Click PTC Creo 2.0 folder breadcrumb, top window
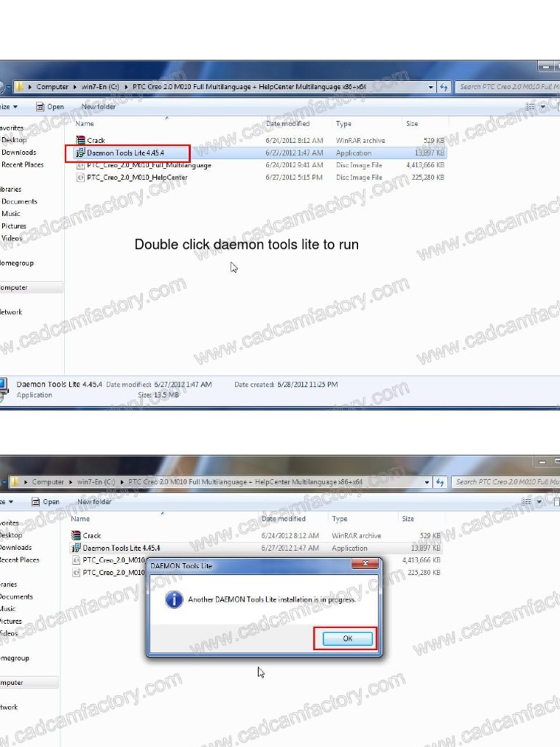The height and width of the screenshot is (747, 560). point(249,87)
